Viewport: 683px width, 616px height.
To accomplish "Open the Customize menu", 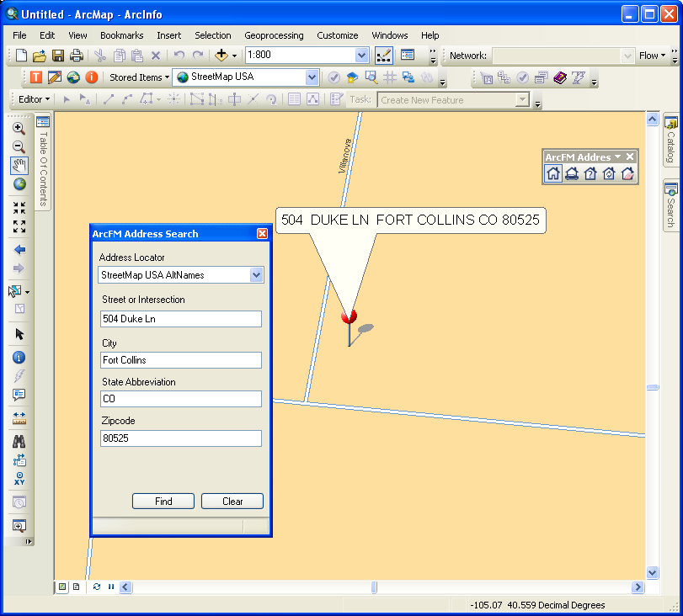I will click(x=337, y=35).
